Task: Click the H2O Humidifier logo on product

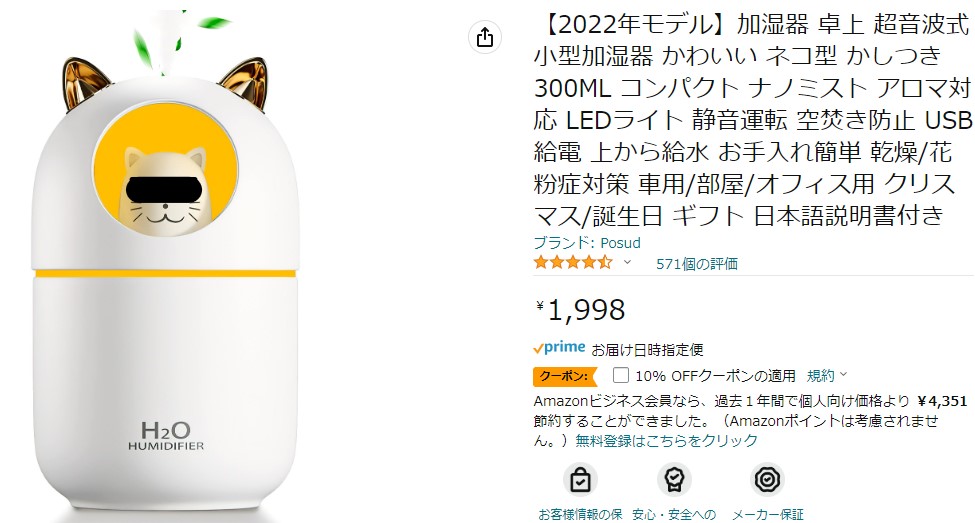Action: 166,435
